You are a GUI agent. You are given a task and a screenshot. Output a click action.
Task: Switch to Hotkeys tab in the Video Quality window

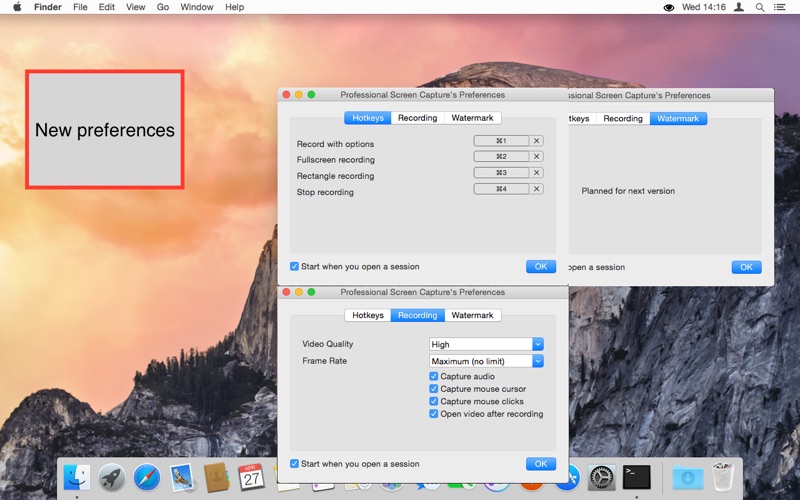point(368,315)
